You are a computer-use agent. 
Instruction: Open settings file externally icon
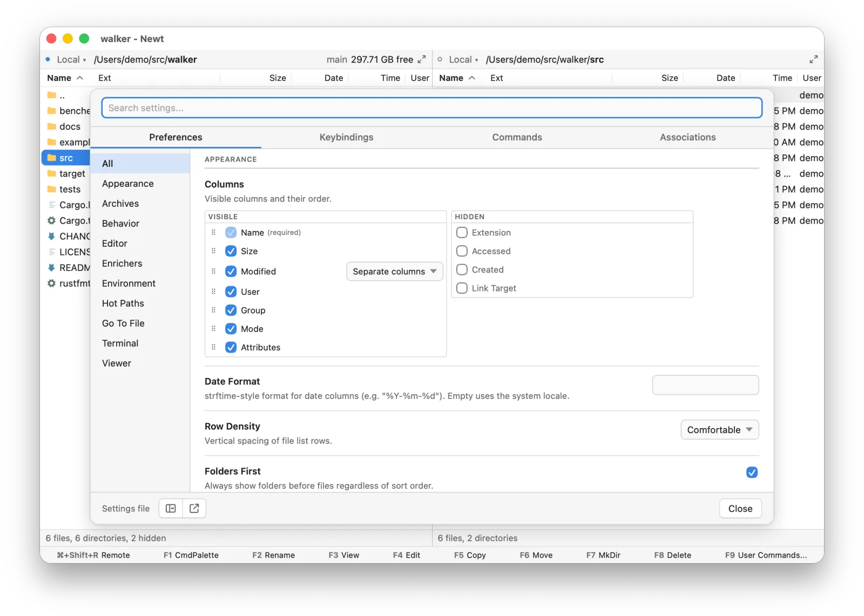(x=194, y=508)
